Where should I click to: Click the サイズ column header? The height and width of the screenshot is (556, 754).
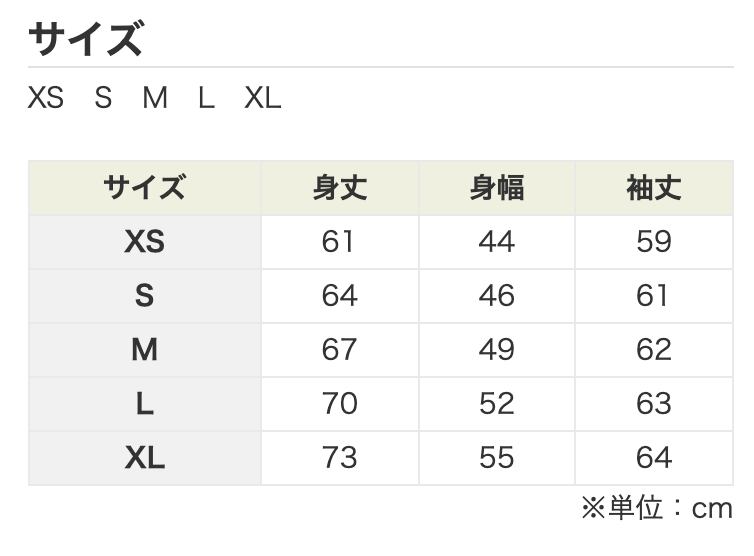click(144, 188)
